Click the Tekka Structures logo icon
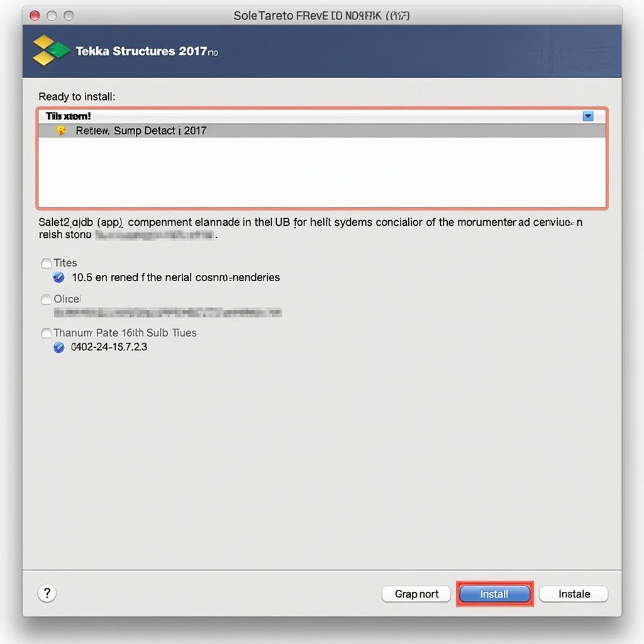644x644 pixels. [50, 50]
